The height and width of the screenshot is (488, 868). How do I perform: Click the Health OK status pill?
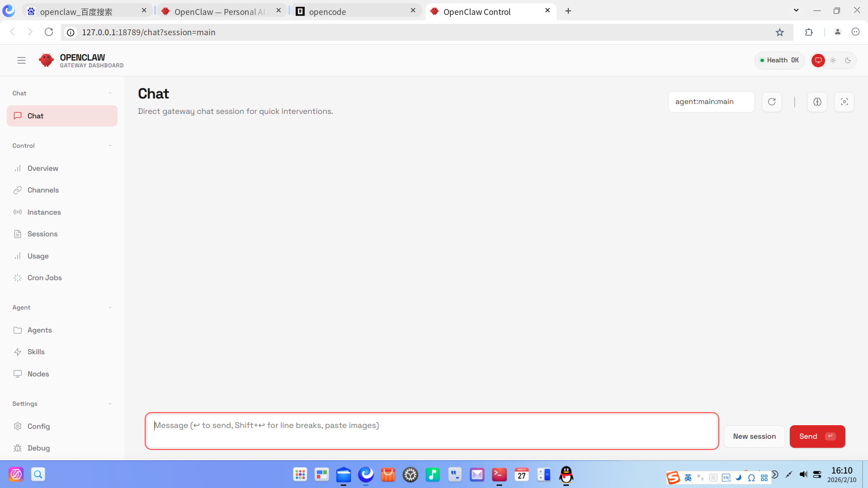point(779,60)
